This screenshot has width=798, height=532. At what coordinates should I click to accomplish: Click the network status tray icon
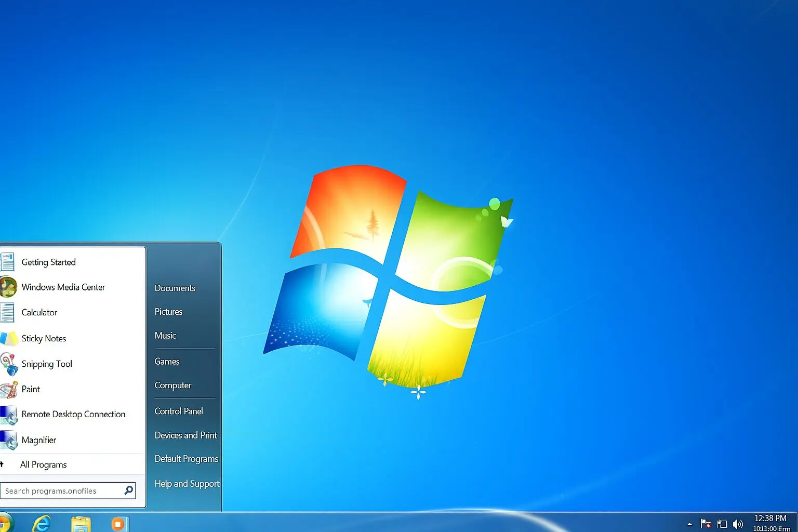coord(722,524)
